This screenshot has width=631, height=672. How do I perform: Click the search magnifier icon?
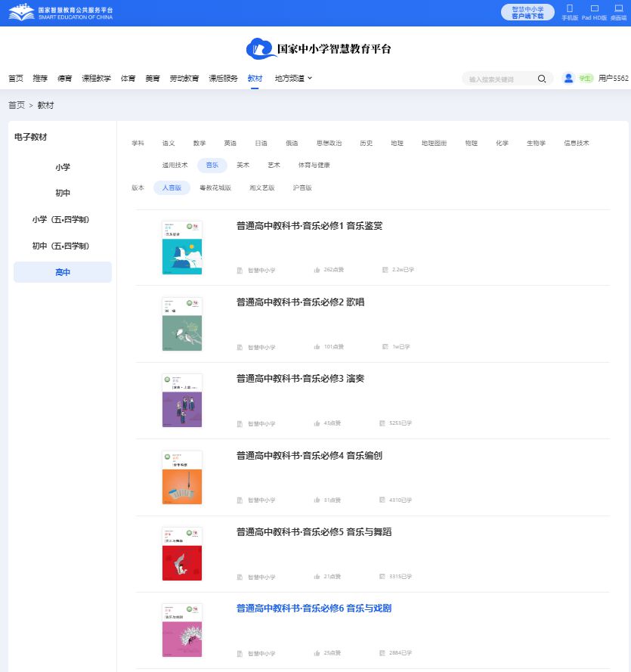tap(542, 79)
